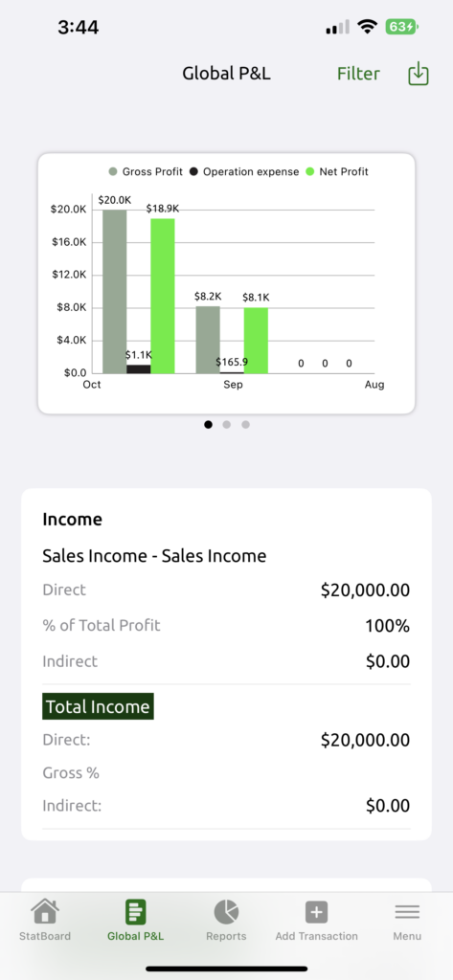
Task: Tap the Add Transaction plus icon
Action: point(317,912)
